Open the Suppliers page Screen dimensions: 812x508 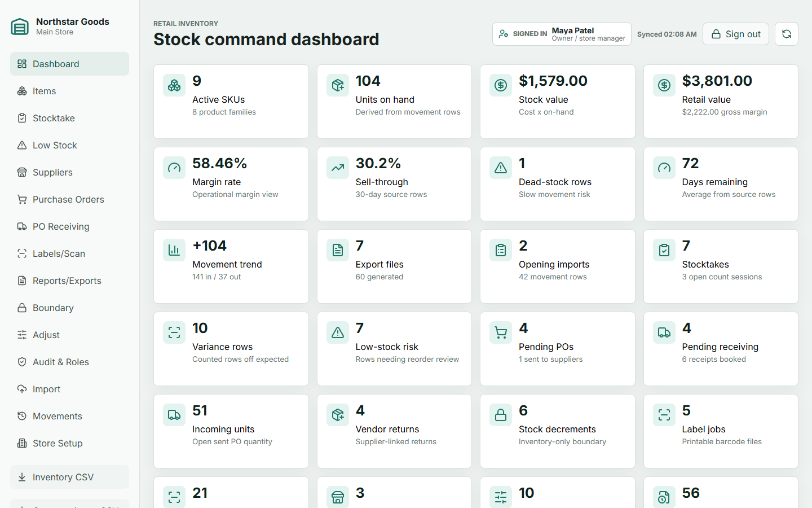click(69, 172)
